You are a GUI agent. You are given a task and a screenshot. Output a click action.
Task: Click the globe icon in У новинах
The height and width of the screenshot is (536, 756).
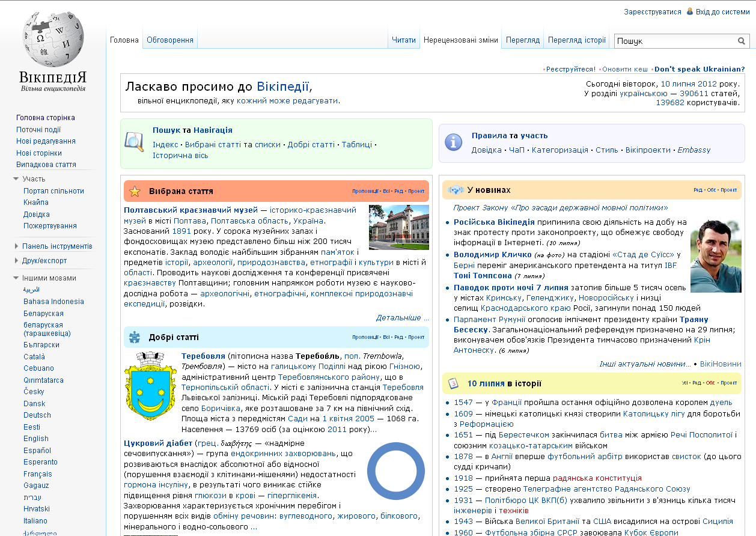tap(456, 190)
